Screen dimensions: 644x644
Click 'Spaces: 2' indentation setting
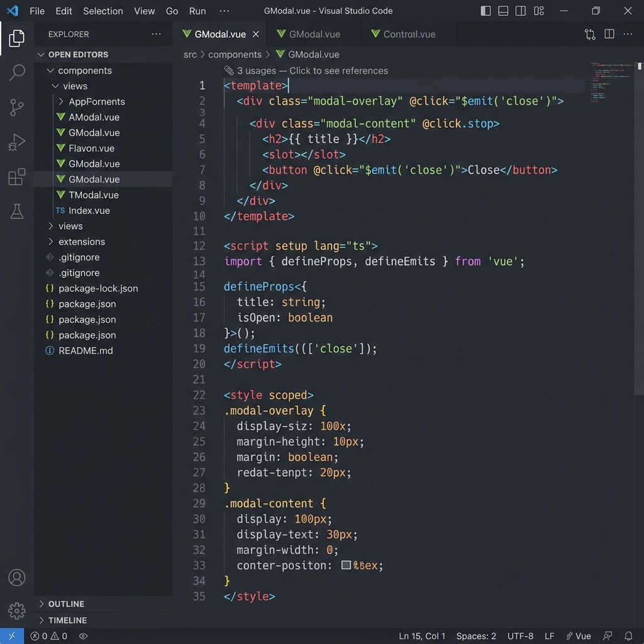[476, 636]
